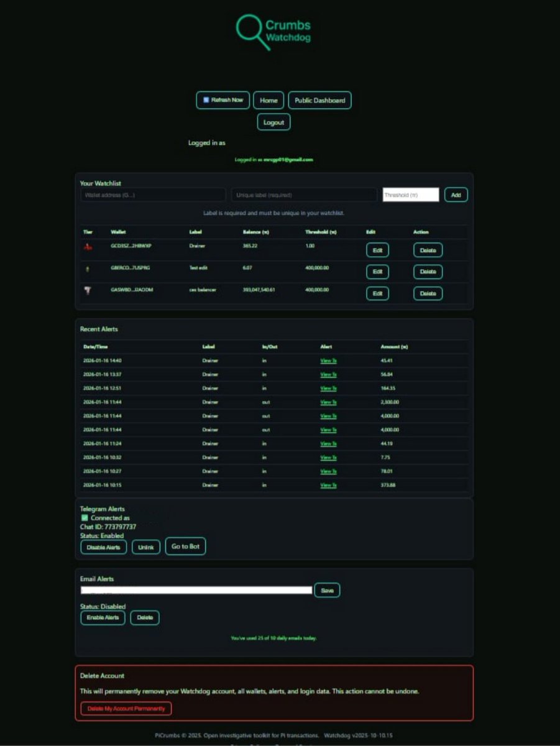
Task: Click the alert timestamp 2026-01-16 14:40
Action: pos(103,361)
